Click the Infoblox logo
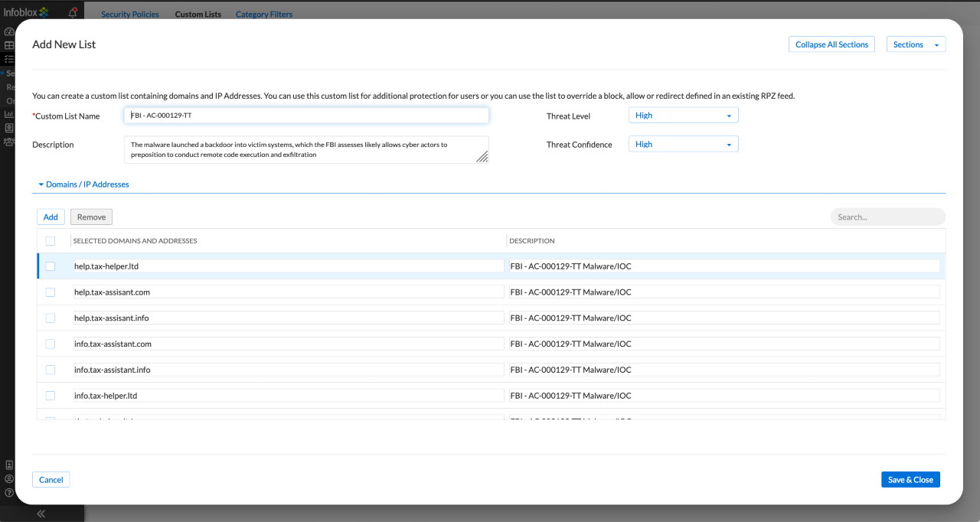The height and width of the screenshot is (522, 980). click(26, 12)
